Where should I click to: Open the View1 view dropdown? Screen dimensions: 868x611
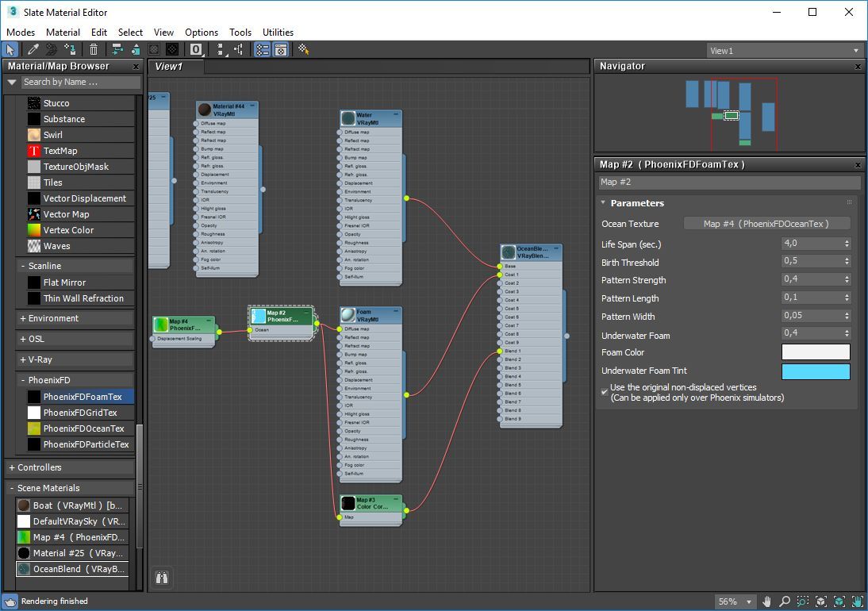pyautogui.click(x=785, y=51)
